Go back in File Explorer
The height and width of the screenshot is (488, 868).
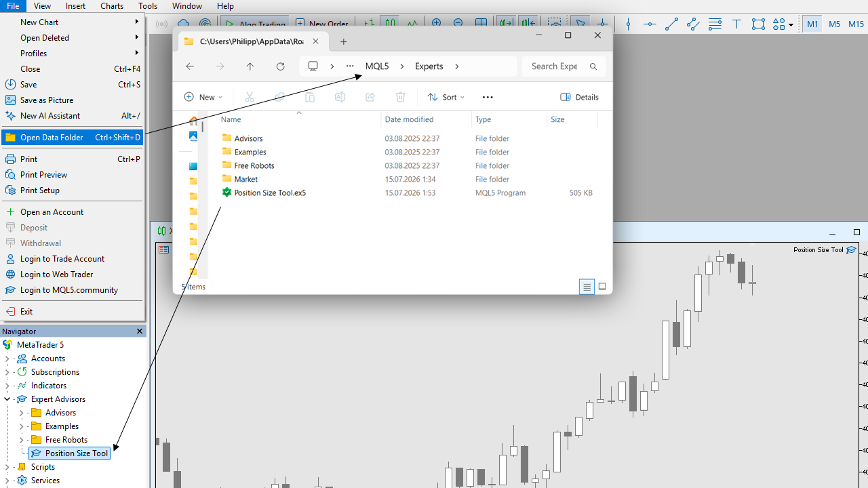[190, 66]
